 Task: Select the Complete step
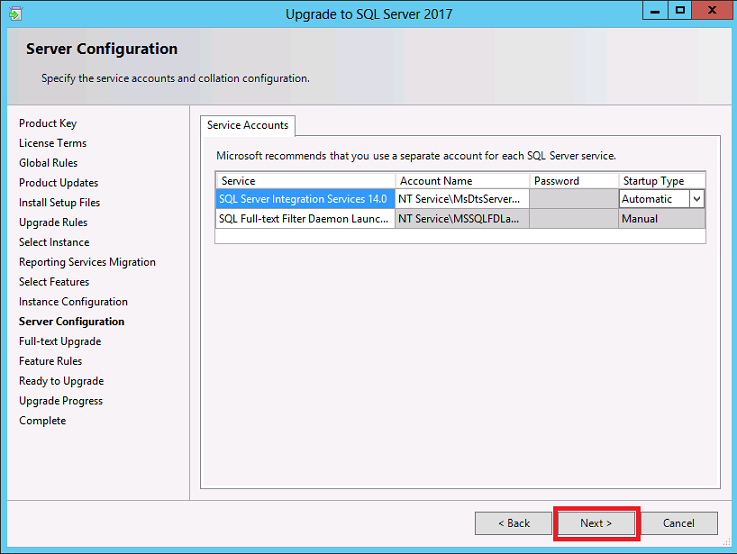coord(43,421)
